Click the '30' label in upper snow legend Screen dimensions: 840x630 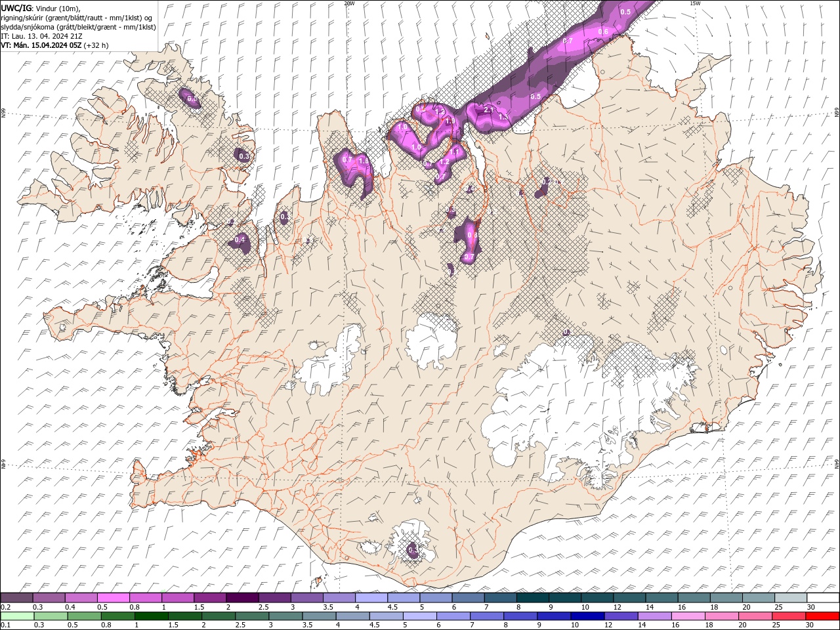pyautogui.click(x=811, y=608)
